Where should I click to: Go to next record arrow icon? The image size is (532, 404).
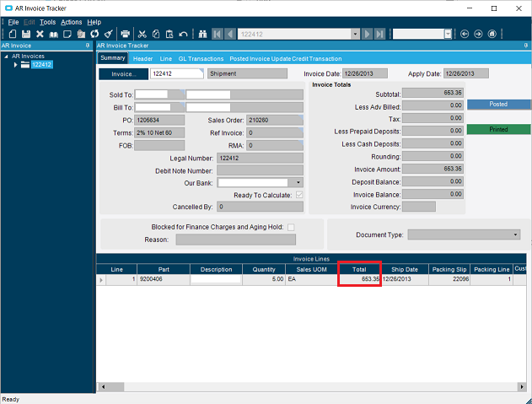point(367,34)
